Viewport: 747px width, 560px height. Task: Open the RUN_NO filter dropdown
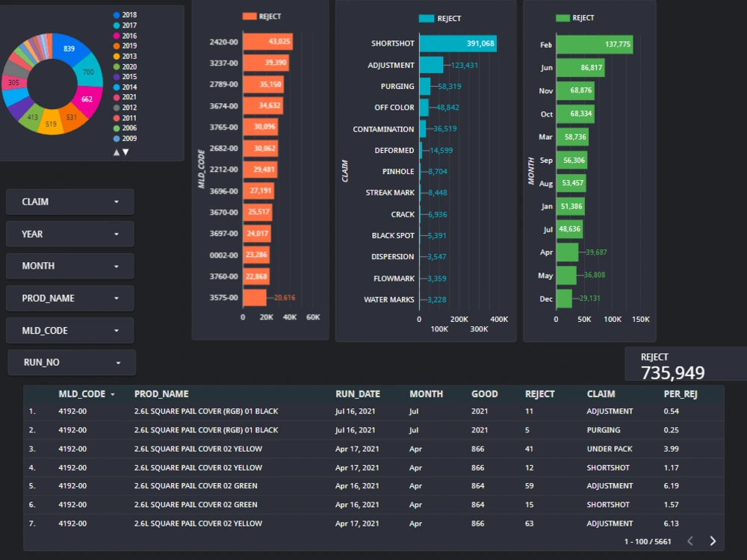[x=71, y=362]
